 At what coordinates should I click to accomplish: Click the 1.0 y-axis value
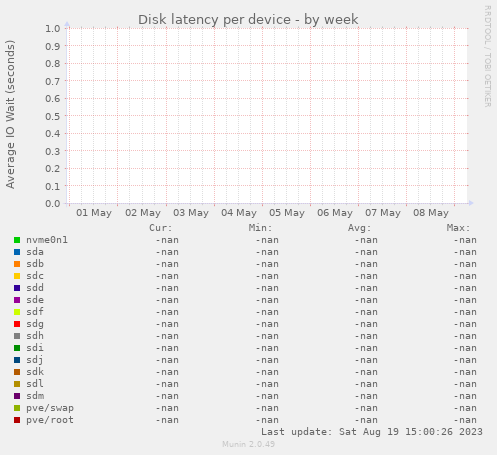point(53,29)
